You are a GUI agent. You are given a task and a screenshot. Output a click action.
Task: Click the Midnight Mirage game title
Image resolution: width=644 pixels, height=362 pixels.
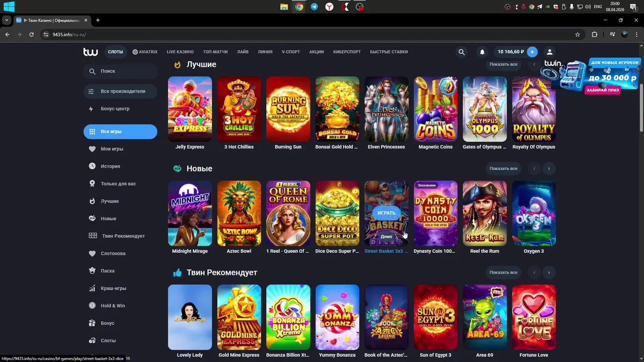(190, 251)
